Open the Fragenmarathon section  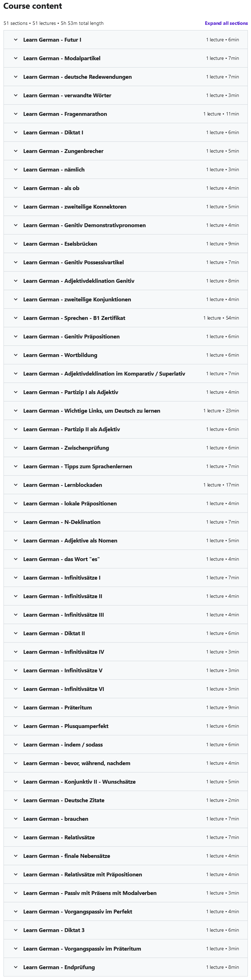tap(125, 114)
